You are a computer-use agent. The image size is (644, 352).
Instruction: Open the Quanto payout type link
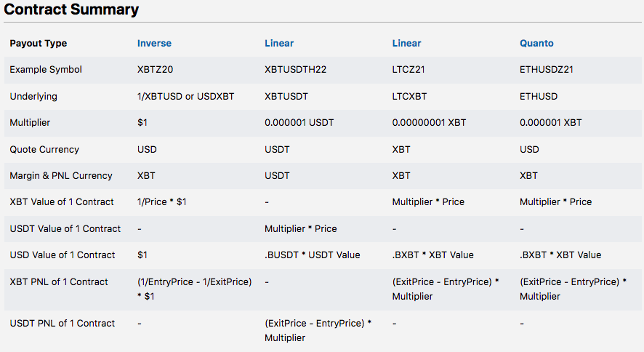tap(536, 43)
